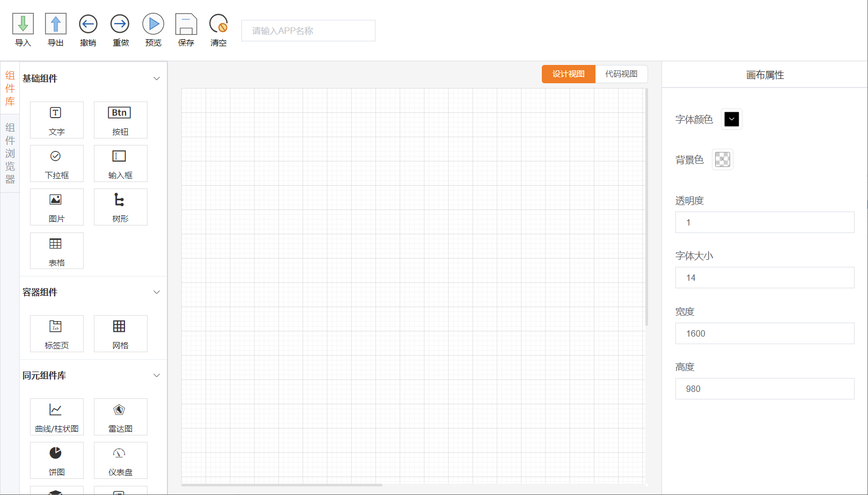Click the 画布属性 panel title
868x495 pixels.
tap(765, 75)
